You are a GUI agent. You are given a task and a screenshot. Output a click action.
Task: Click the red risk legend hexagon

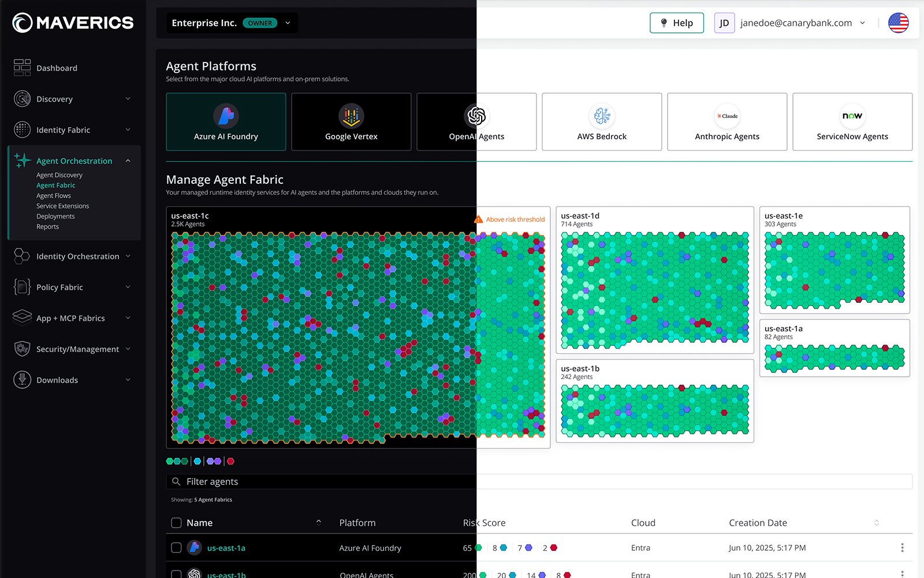(230, 461)
